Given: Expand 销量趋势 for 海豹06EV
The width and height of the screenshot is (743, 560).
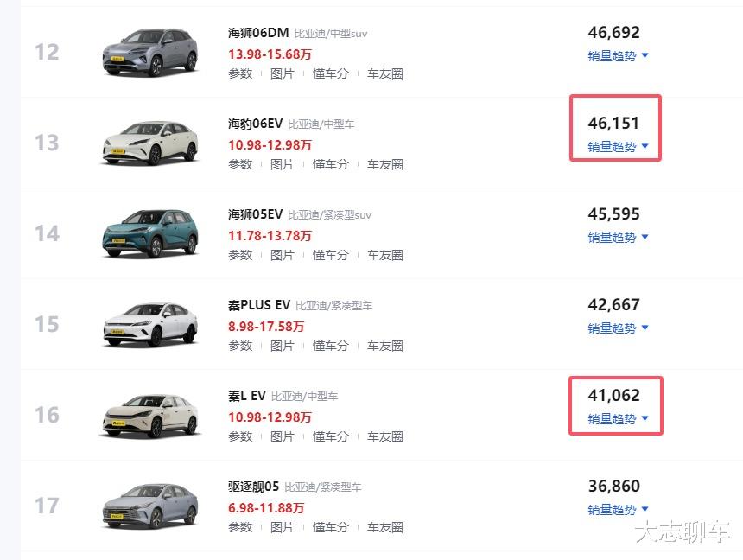Looking at the screenshot, I should tap(618, 147).
